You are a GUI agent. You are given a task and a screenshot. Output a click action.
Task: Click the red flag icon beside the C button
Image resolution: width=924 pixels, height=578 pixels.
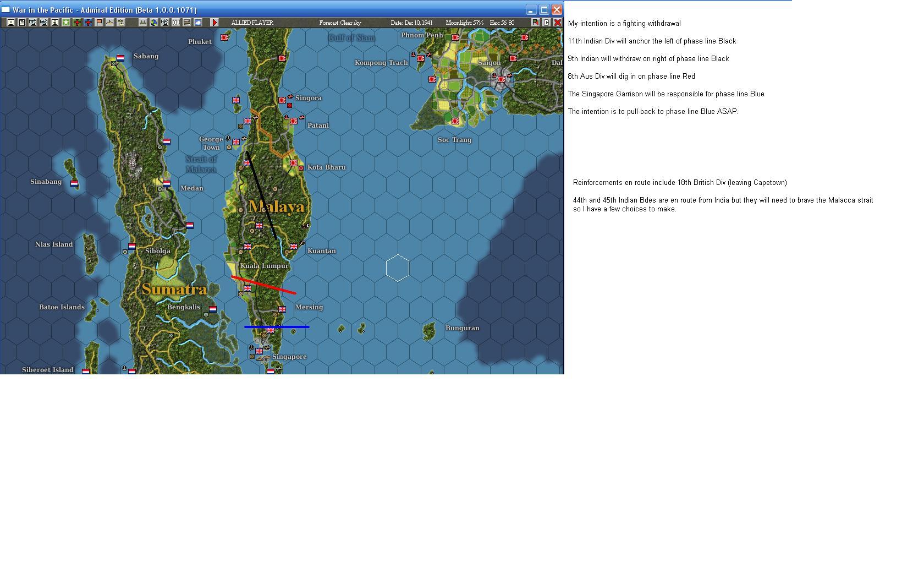(535, 23)
